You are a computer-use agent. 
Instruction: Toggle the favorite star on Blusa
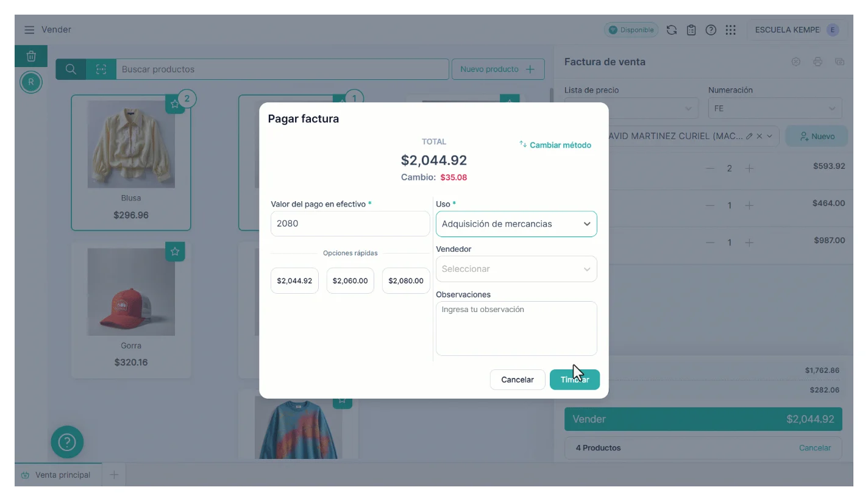pyautogui.click(x=175, y=104)
